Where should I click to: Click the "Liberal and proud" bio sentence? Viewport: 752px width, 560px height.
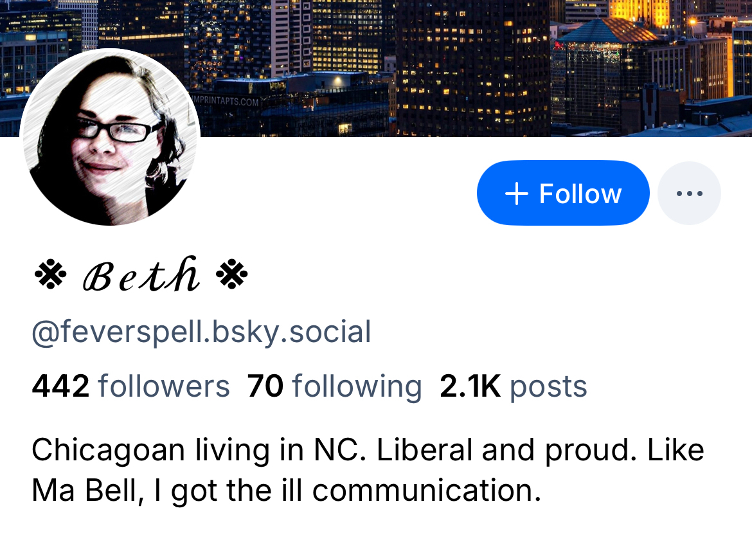click(x=507, y=450)
